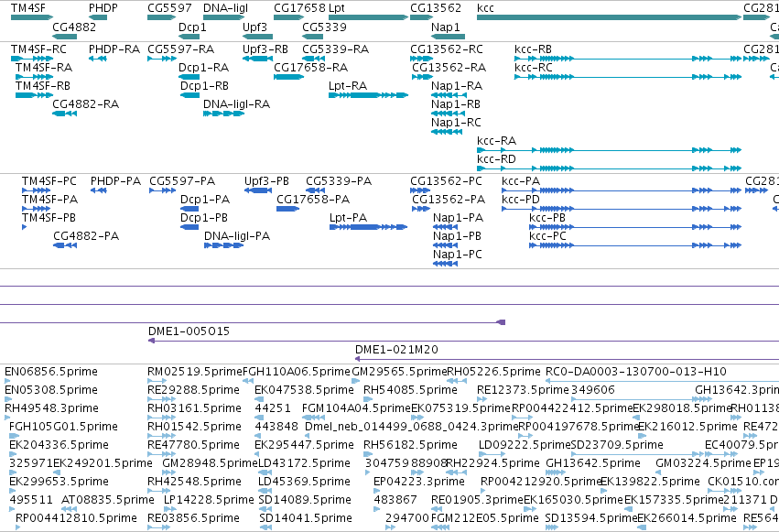Open the kcc-RA transcript label
Image resolution: width=779 pixels, height=532 pixels.
(x=496, y=141)
